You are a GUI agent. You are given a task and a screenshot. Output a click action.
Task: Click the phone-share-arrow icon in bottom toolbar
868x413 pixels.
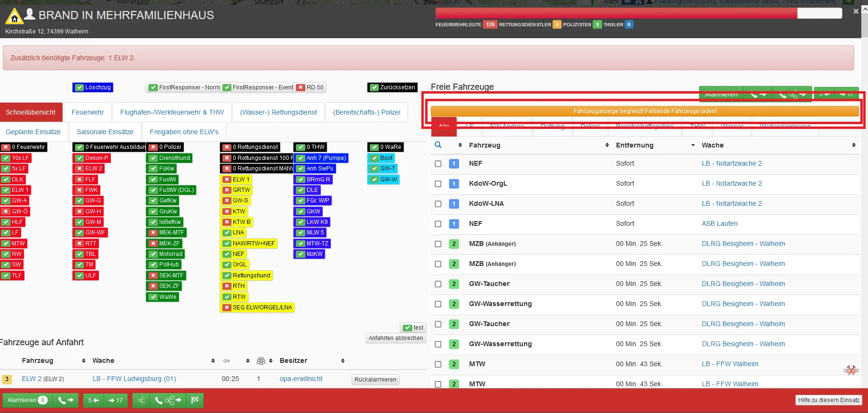[x=168, y=400]
